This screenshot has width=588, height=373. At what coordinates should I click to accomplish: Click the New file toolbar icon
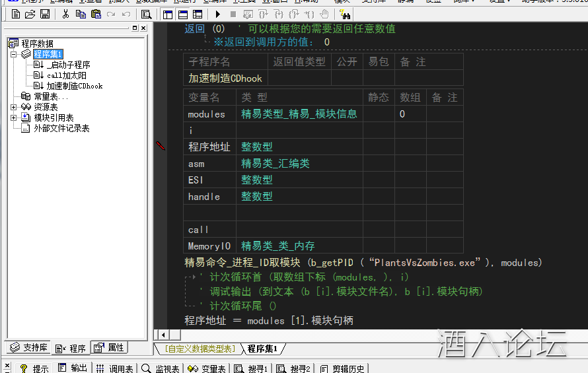16,14
